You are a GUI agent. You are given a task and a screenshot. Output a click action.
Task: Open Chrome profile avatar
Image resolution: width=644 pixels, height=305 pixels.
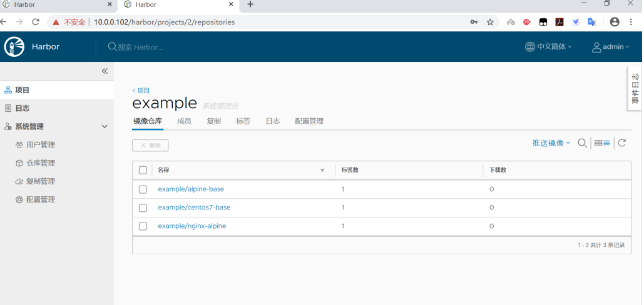[x=615, y=22]
